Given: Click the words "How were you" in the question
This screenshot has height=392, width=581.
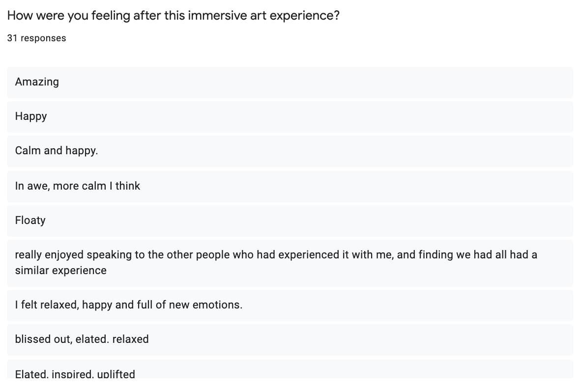Looking at the screenshot, I should (x=48, y=15).
